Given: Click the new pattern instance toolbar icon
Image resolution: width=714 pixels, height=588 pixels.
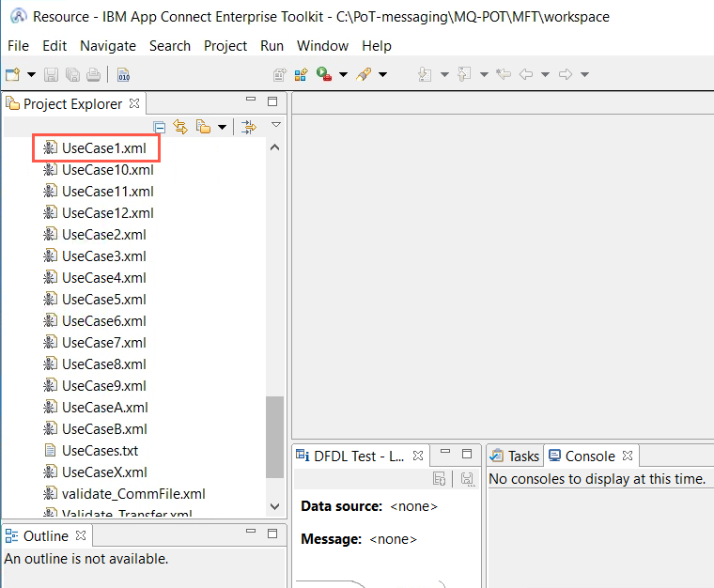Looking at the screenshot, I should click(301, 74).
